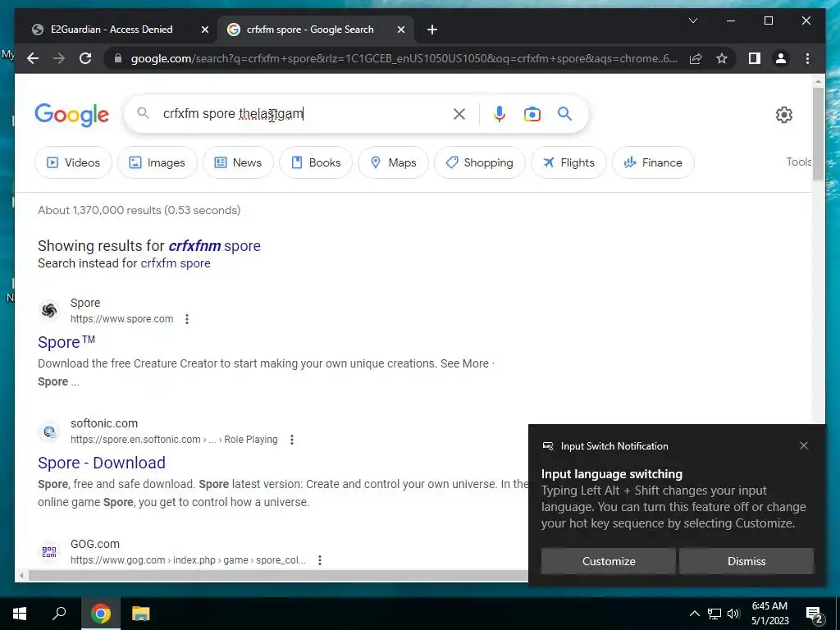840x630 pixels.
Task: Open the taskbar clock and date
Action: click(769, 614)
